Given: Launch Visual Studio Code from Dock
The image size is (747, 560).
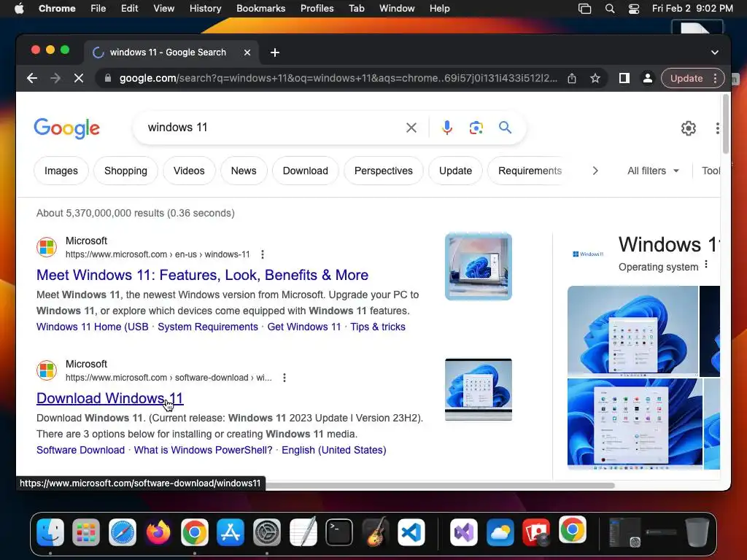Looking at the screenshot, I should [x=411, y=532].
